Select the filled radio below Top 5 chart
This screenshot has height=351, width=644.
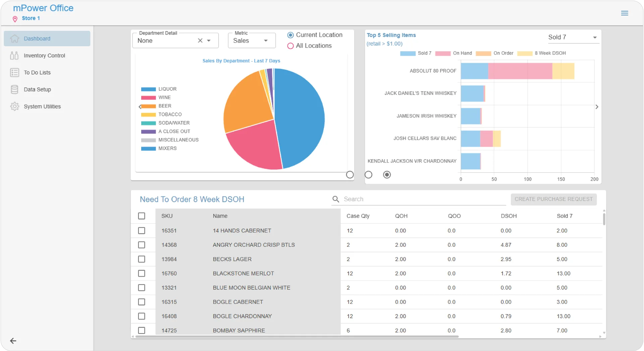[x=387, y=175]
